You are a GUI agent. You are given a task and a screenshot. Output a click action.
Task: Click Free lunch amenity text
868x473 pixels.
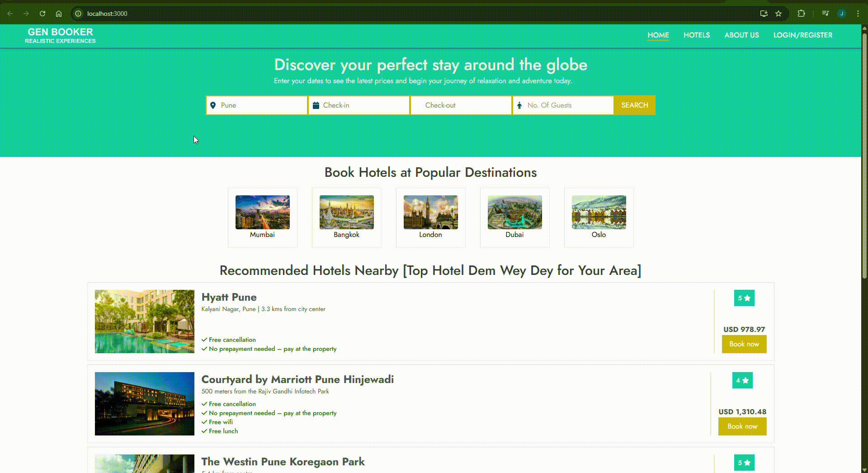223,431
